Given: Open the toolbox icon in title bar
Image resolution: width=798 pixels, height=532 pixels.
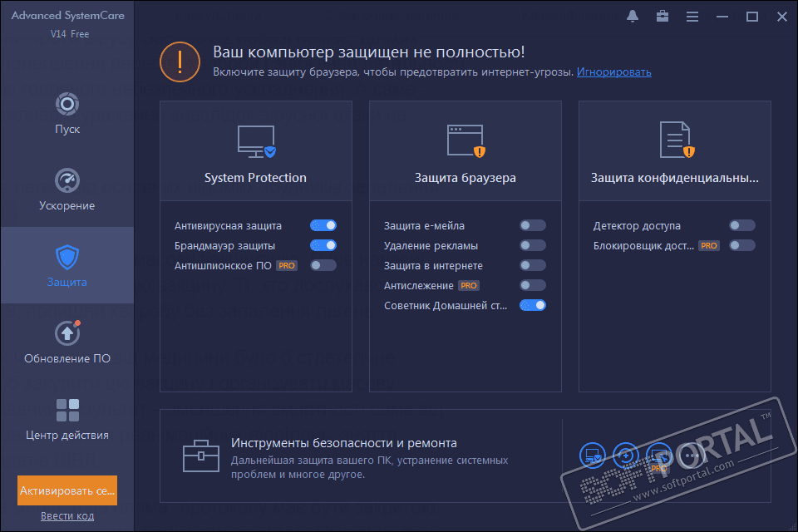Looking at the screenshot, I should [x=663, y=17].
